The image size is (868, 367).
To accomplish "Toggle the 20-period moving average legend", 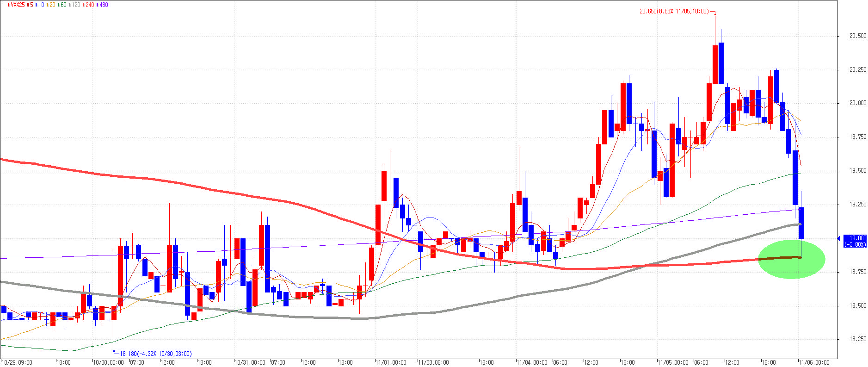I will (x=52, y=5).
